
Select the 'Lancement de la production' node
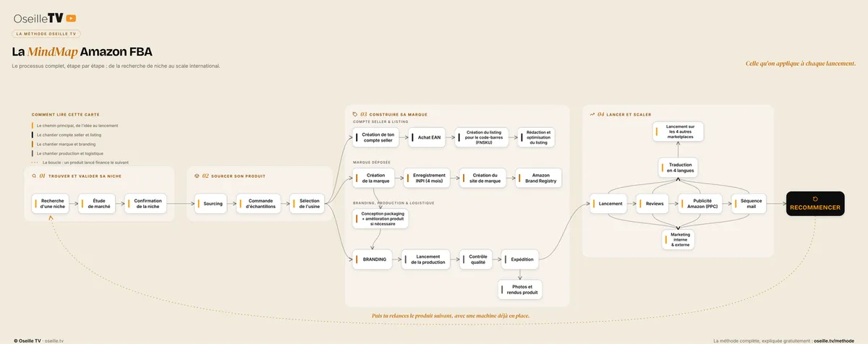pos(426,259)
